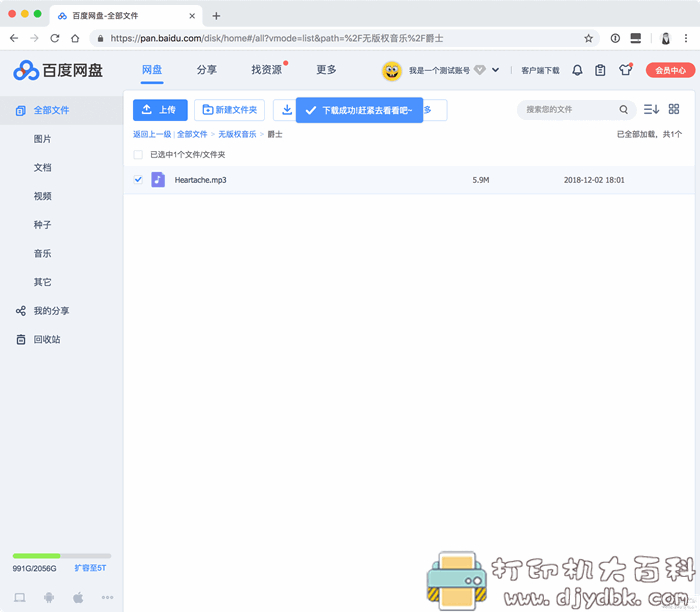Click the storage usage progress bar
Screen dimensions: 700x612
tap(62, 556)
